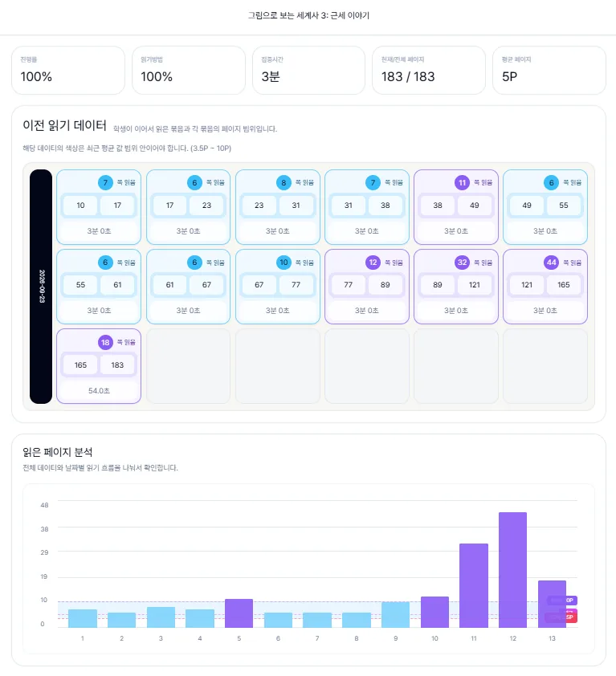The width and height of the screenshot is (616, 676).
Task: Click the purple 32 pages-read badge
Action: coord(462,263)
